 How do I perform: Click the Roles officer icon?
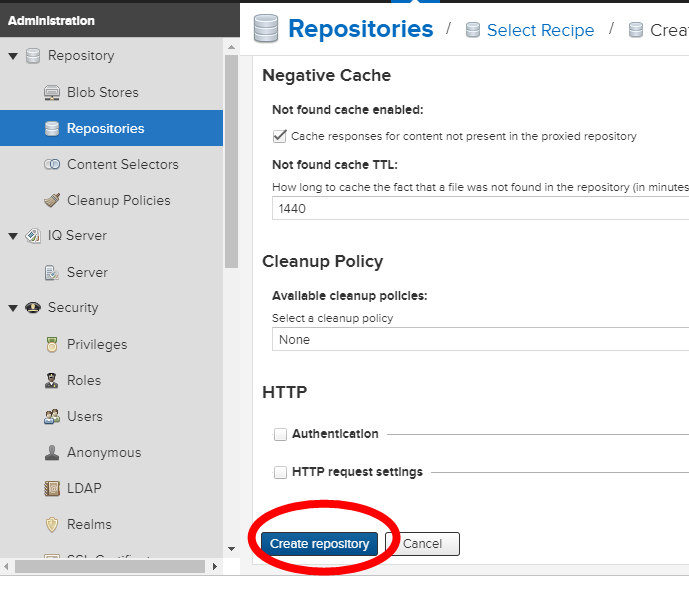(52, 381)
